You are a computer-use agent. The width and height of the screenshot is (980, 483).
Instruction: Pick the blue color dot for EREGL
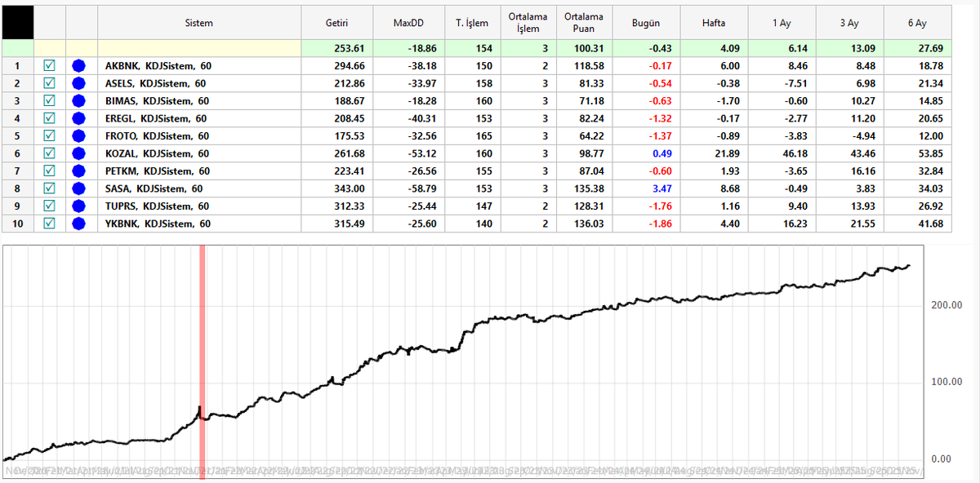tap(80, 118)
